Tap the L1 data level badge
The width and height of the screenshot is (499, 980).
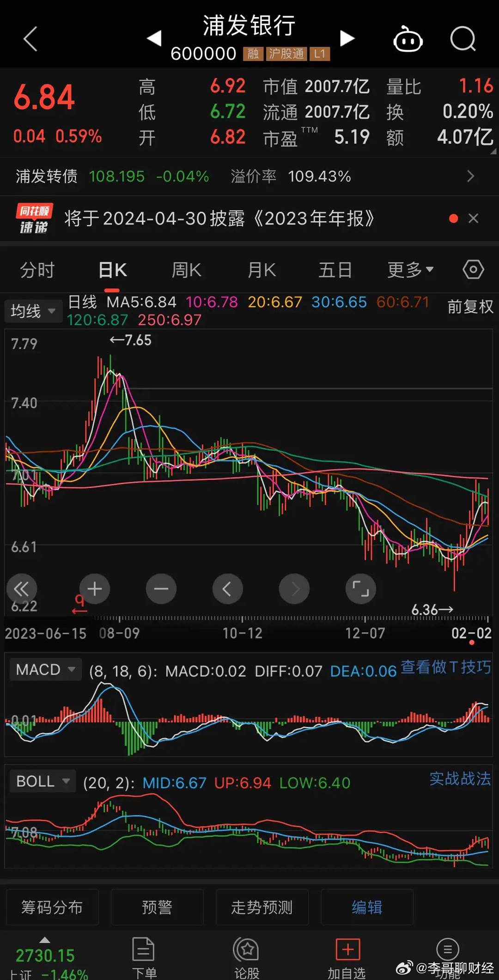320,54
